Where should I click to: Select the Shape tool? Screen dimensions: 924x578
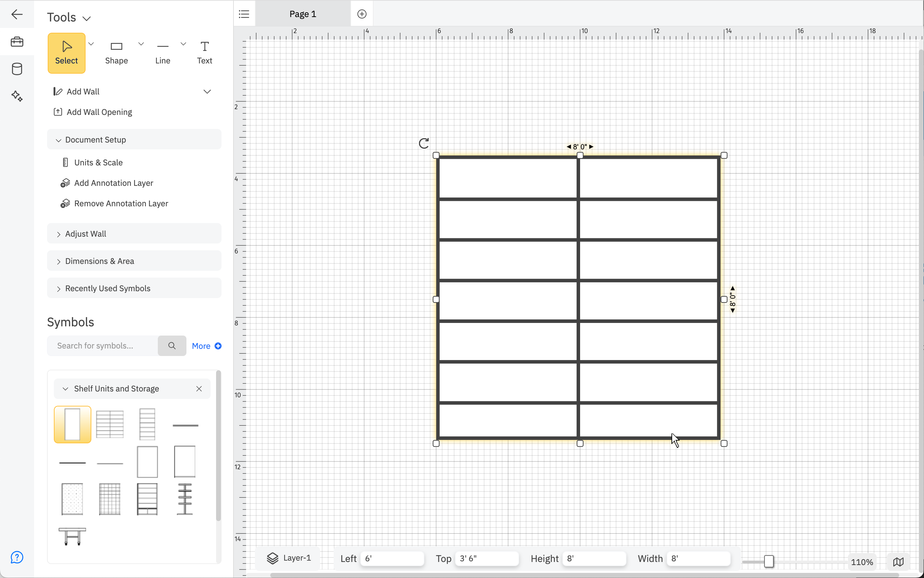116,53
